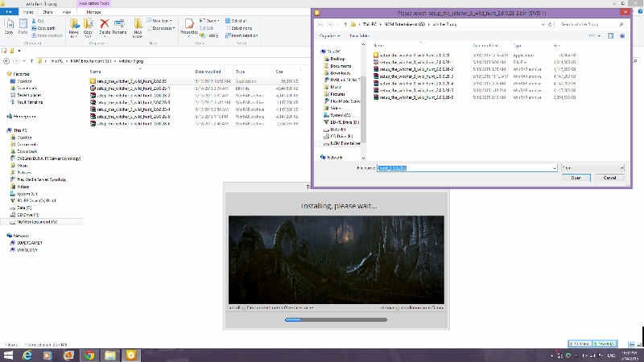The width and height of the screenshot is (644, 362).
Task: Click the Cancel button in dialog
Action: [x=609, y=178]
